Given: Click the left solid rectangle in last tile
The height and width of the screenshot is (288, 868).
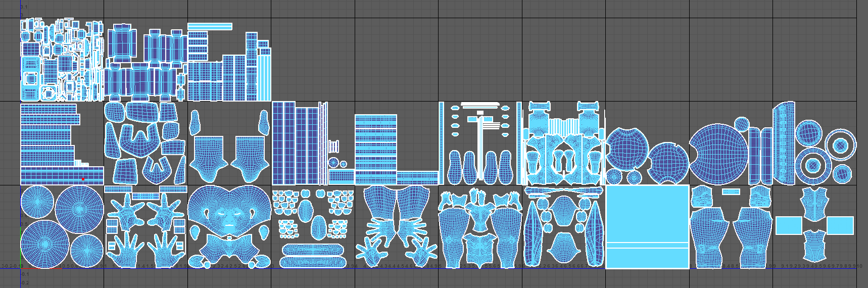Looking at the screenshot, I should click(789, 225).
